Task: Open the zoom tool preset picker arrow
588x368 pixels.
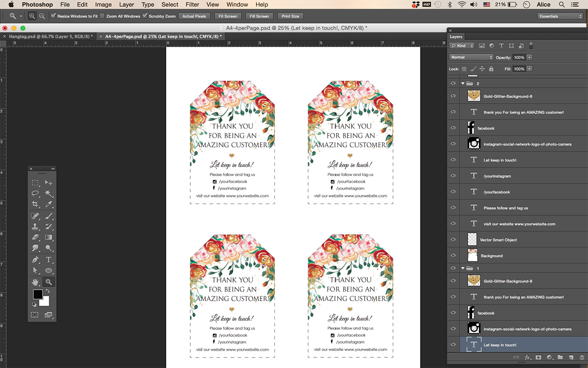Action: click(21, 16)
